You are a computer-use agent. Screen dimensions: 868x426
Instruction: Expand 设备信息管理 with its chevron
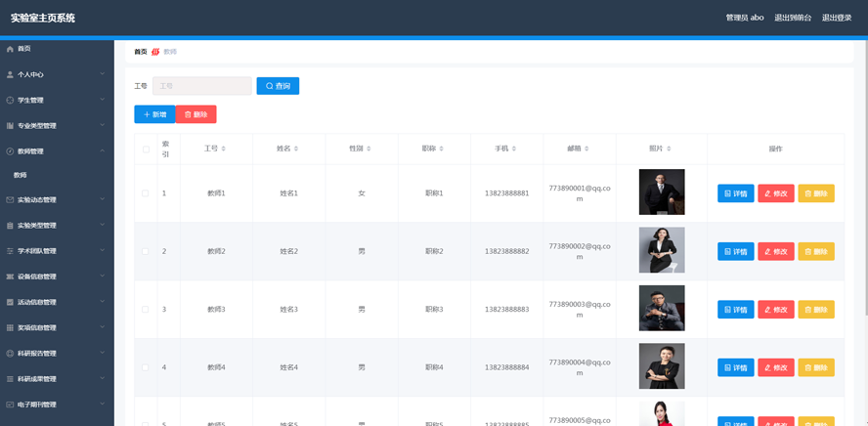[x=103, y=276]
